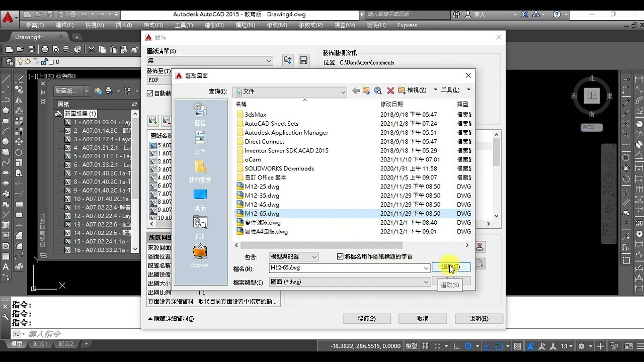Click the save sheet list icon
This screenshot has width=644, height=362.
(x=303, y=60)
